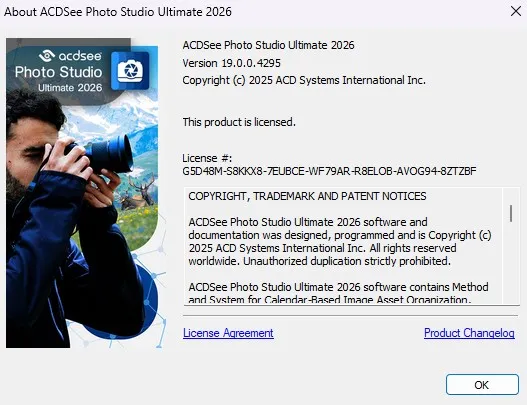This screenshot has height=405, width=527.
Task: Click the "This product is licensed." text
Action: tap(239, 122)
